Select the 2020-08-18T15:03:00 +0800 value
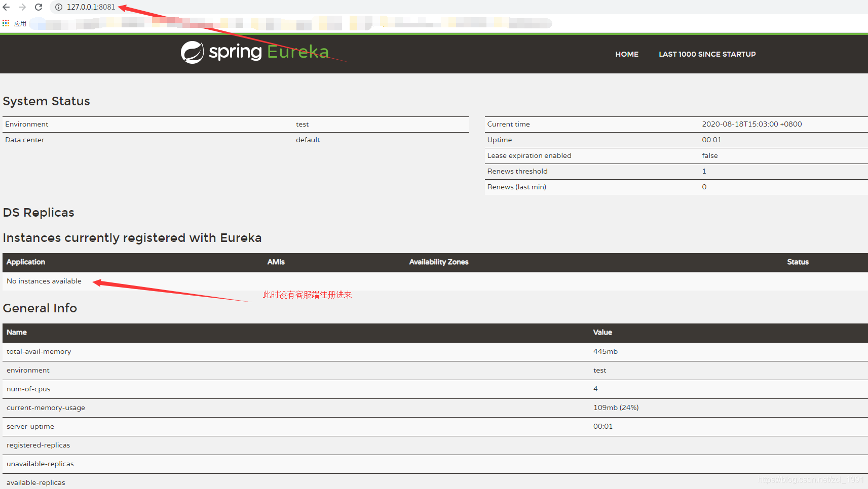The image size is (868, 489). click(x=752, y=124)
